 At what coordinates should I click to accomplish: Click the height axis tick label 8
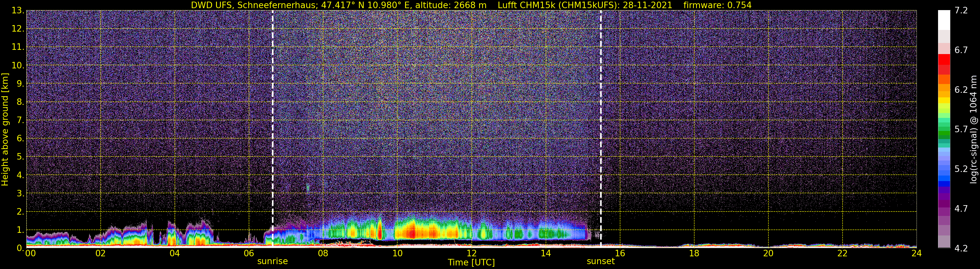[x=20, y=102]
